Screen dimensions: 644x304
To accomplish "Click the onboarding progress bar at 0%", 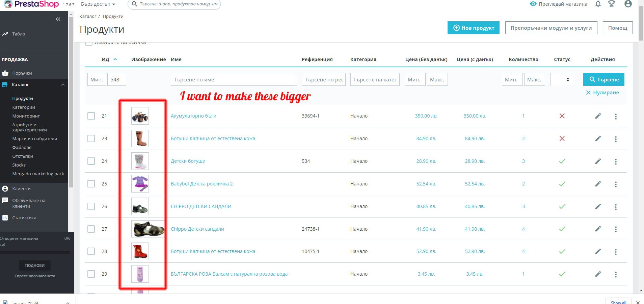I will click(x=35, y=252).
